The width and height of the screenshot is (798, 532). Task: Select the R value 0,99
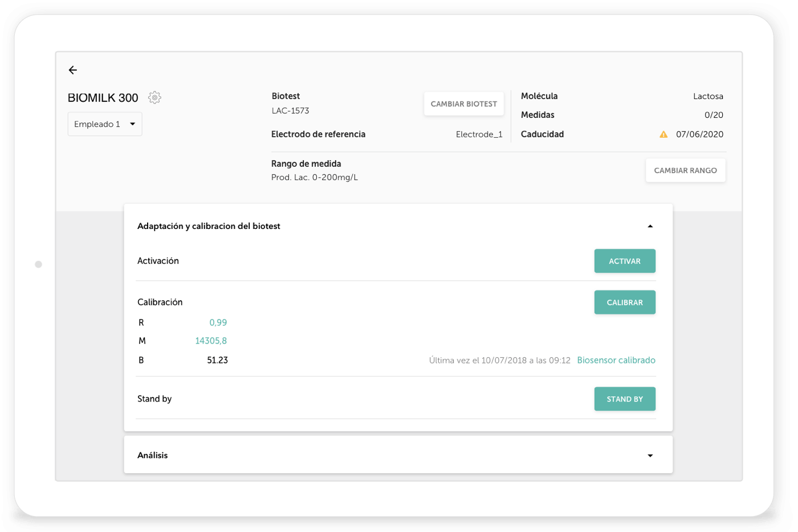[218, 322]
